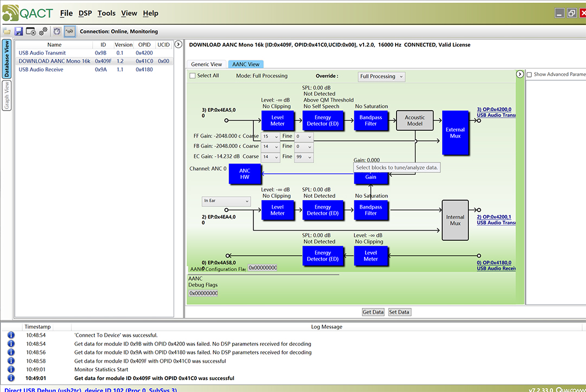
Task: Select the Acoustic Model block
Action: point(415,120)
